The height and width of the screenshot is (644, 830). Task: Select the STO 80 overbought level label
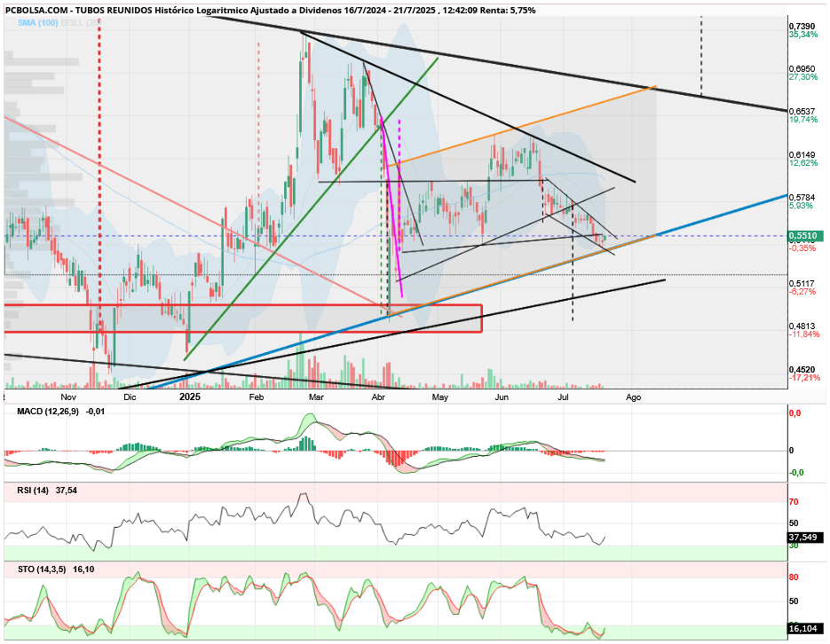(x=794, y=577)
